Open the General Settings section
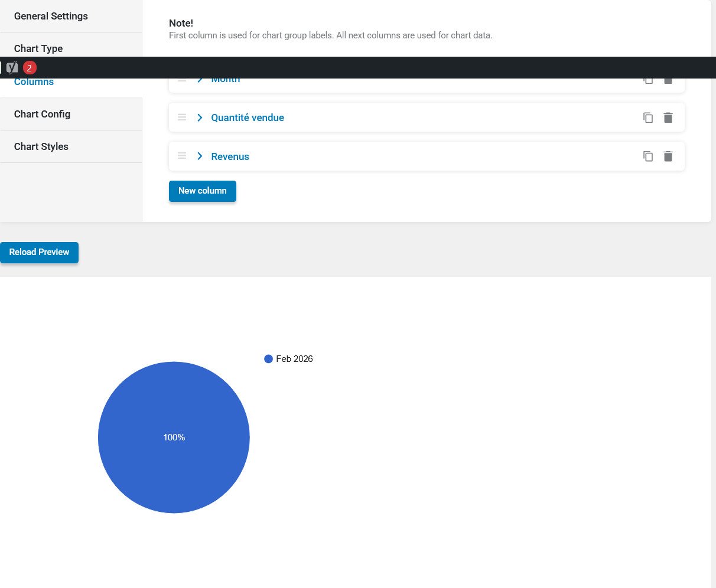 (51, 16)
